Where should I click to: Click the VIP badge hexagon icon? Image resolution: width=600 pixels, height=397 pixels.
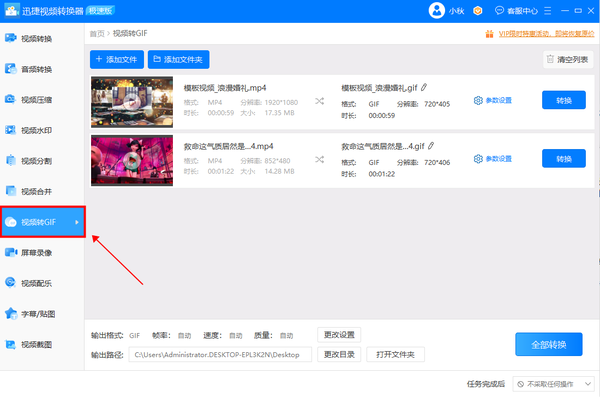(478, 11)
